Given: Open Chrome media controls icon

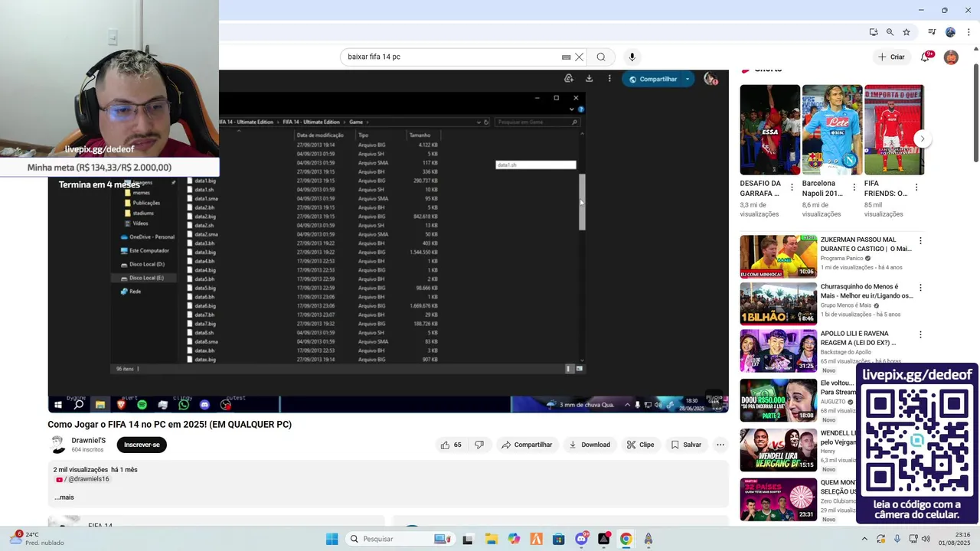Looking at the screenshot, I should [x=932, y=32].
